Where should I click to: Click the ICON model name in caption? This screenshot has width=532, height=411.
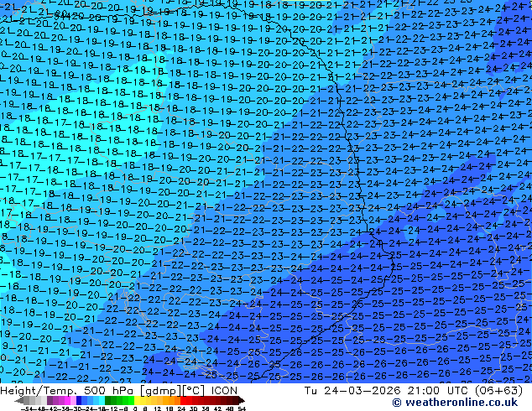(x=224, y=390)
